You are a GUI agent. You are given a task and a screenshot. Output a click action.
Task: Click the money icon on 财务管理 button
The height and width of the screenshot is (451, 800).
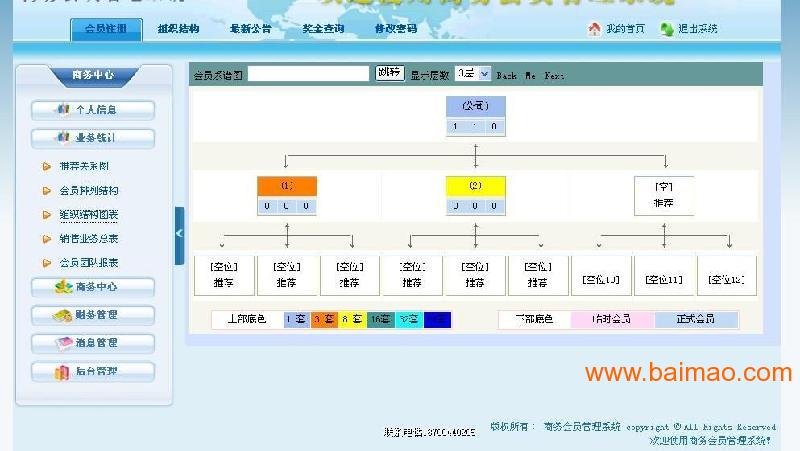[x=62, y=315]
